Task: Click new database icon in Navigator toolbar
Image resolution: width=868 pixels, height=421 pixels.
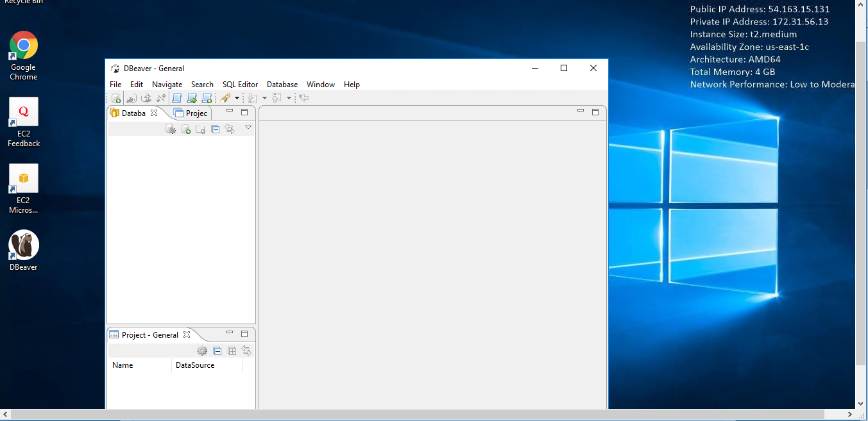Action: [186, 129]
